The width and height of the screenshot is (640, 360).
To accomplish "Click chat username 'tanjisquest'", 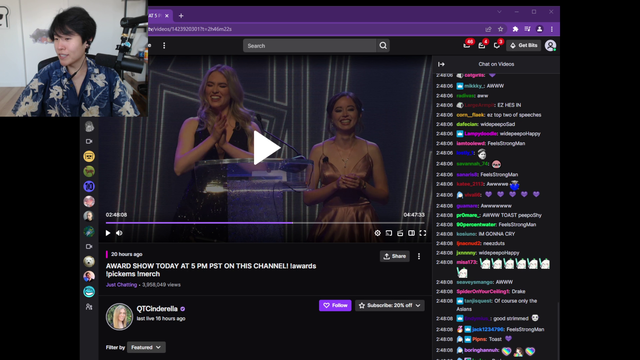I will coord(478,301).
